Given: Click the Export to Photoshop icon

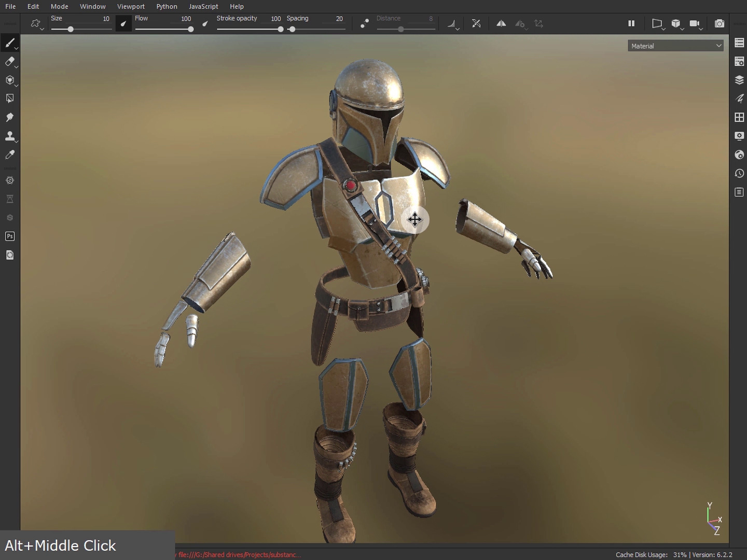Looking at the screenshot, I should click(x=9, y=236).
